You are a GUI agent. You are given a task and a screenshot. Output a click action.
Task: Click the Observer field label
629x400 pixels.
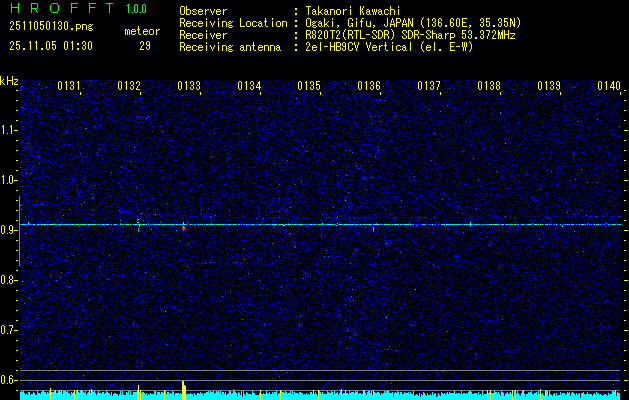(x=203, y=11)
